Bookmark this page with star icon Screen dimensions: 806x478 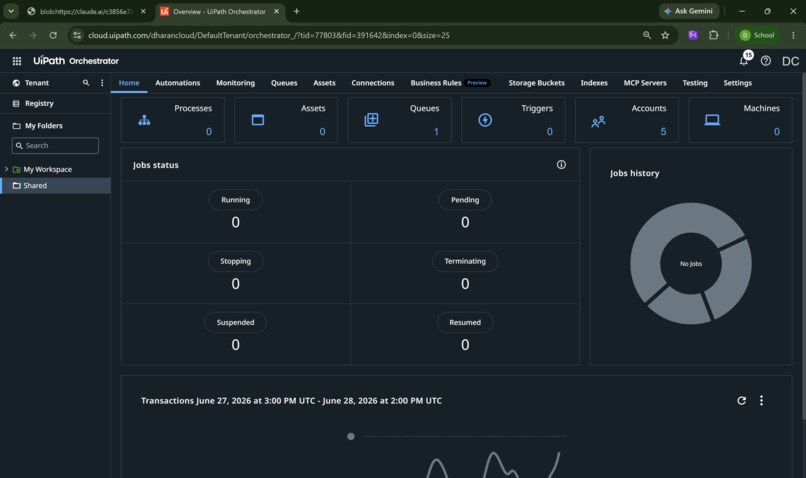click(x=665, y=35)
